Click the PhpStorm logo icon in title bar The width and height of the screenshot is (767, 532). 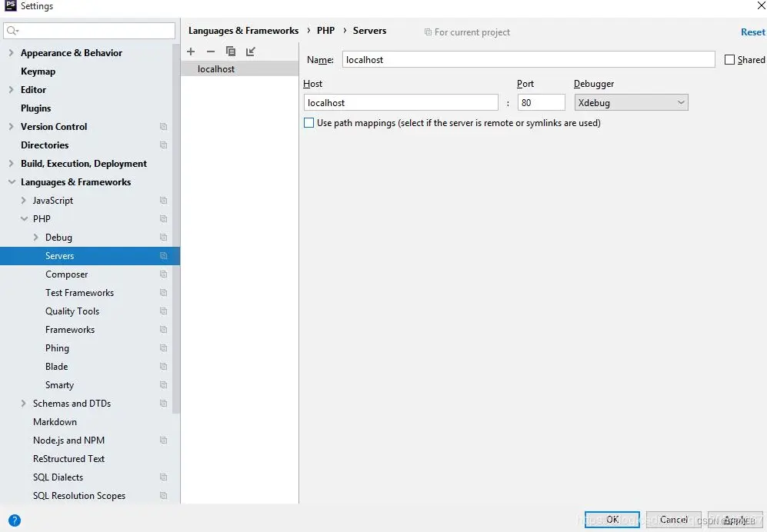pyautogui.click(x=10, y=5)
